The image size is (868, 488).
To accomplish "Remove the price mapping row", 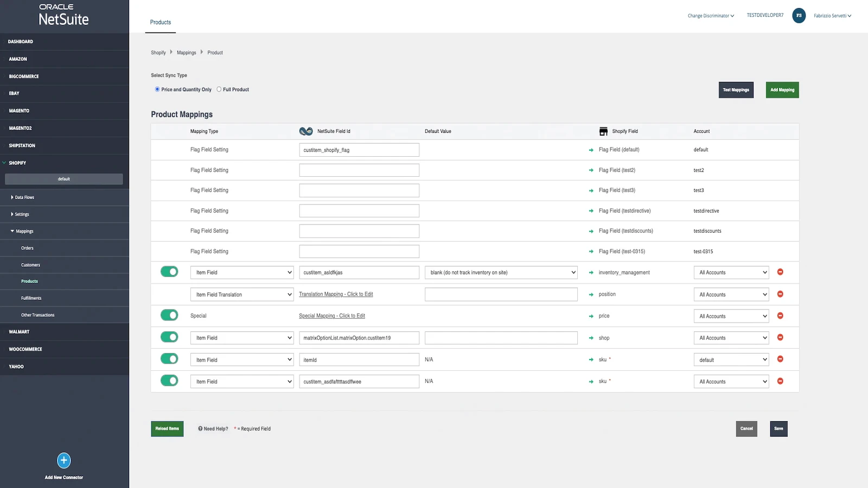I will 780,316.
